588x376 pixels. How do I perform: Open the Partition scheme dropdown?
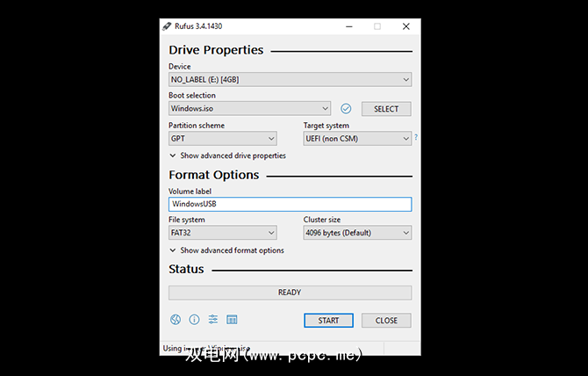(x=223, y=138)
